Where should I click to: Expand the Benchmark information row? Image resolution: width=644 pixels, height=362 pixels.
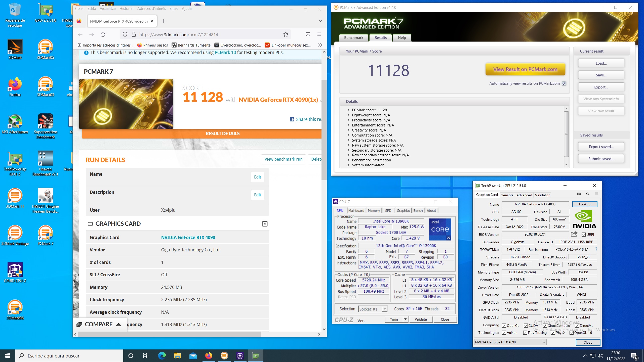[348, 160]
